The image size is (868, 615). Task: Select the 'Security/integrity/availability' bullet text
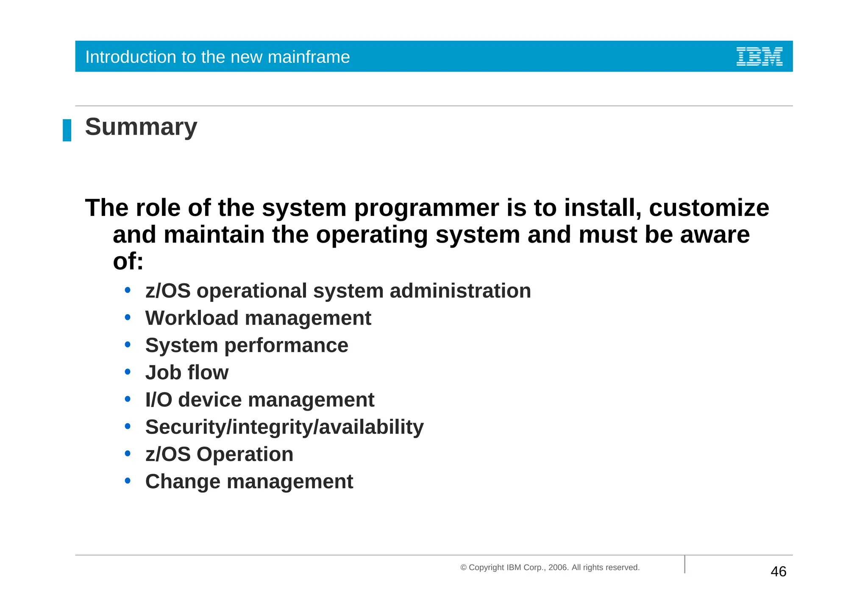284,427
